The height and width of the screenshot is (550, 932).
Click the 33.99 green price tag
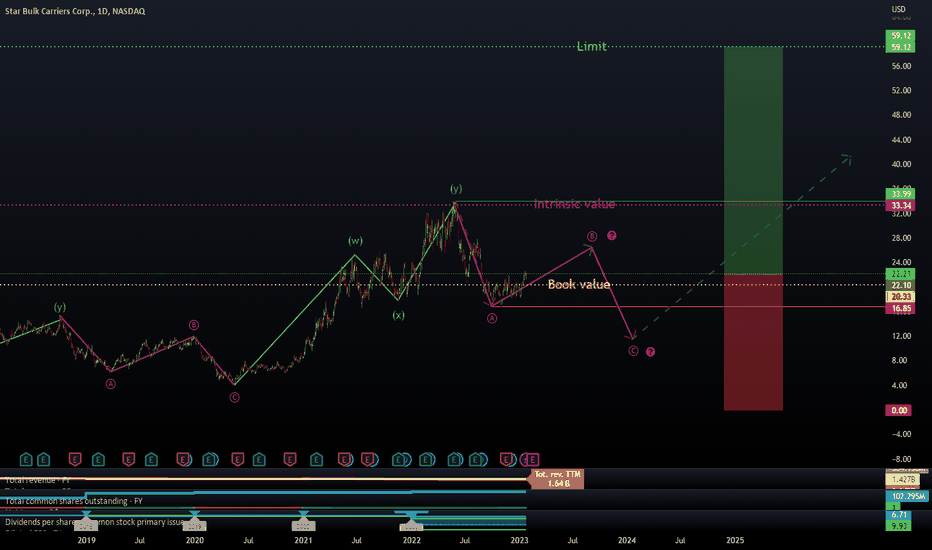(x=900, y=194)
